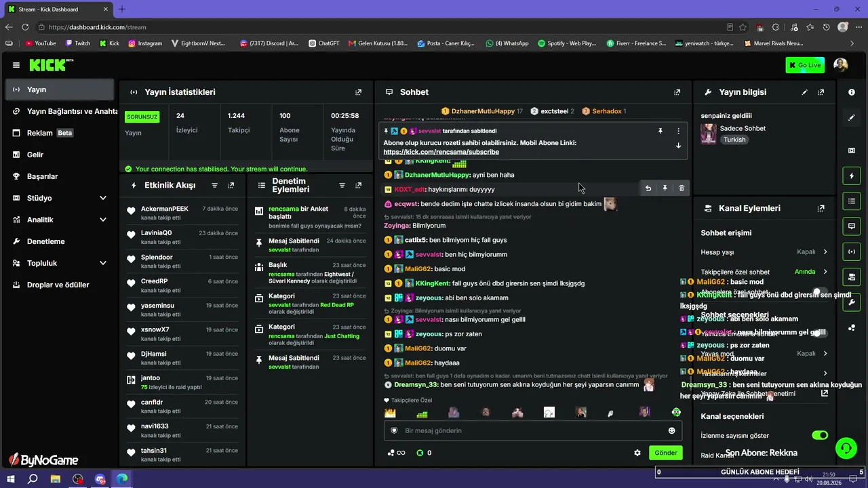The height and width of the screenshot is (488, 868).
Task: Click the list icon in the right rail
Action: point(852,201)
